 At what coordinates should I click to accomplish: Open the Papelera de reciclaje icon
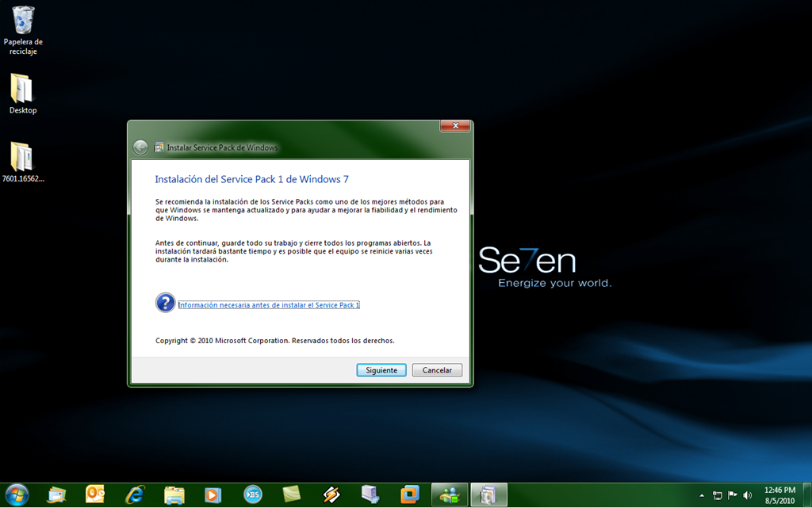[x=23, y=21]
